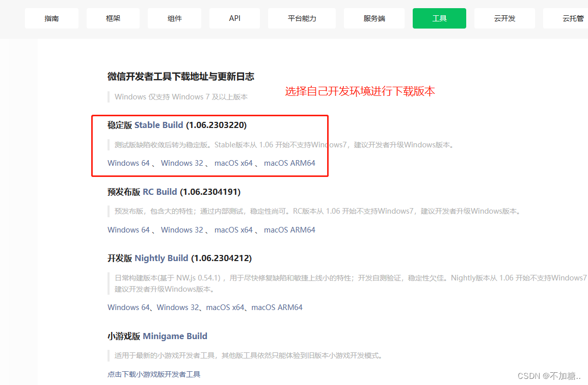Open the 平台能力 tab
Image resolution: width=588 pixels, height=385 pixels.
(302, 18)
